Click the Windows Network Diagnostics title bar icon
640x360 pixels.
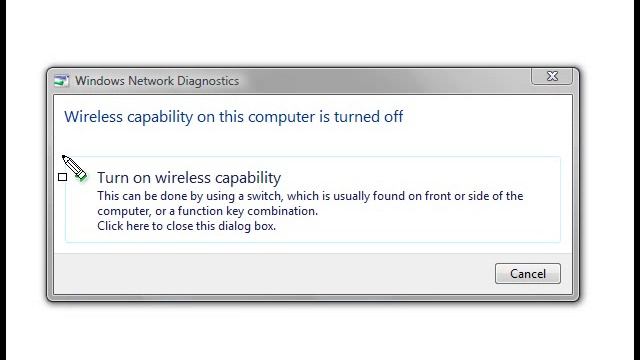coord(62,80)
